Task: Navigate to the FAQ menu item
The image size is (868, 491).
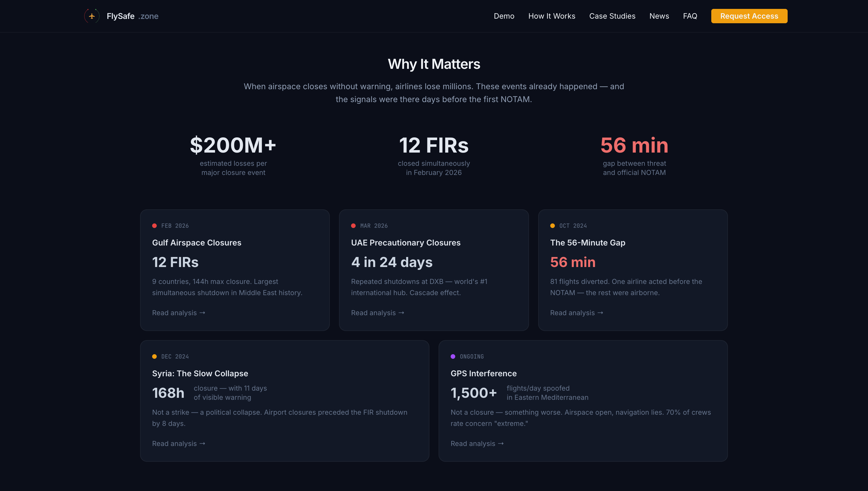Action: coord(690,16)
